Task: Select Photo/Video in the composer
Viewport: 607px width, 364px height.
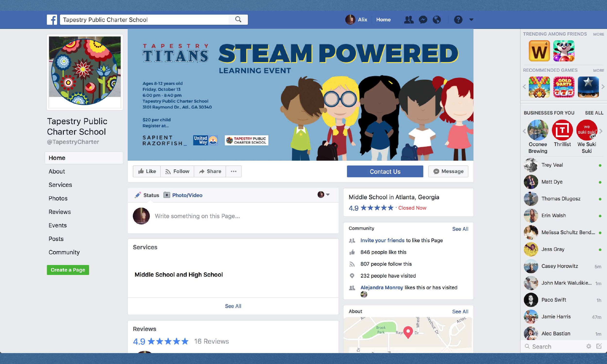Action: click(x=183, y=195)
